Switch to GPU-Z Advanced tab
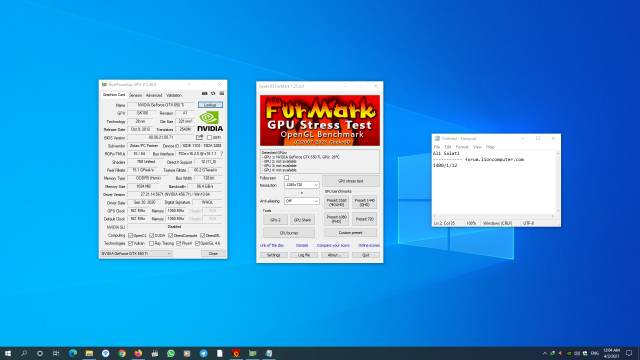 (x=154, y=95)
